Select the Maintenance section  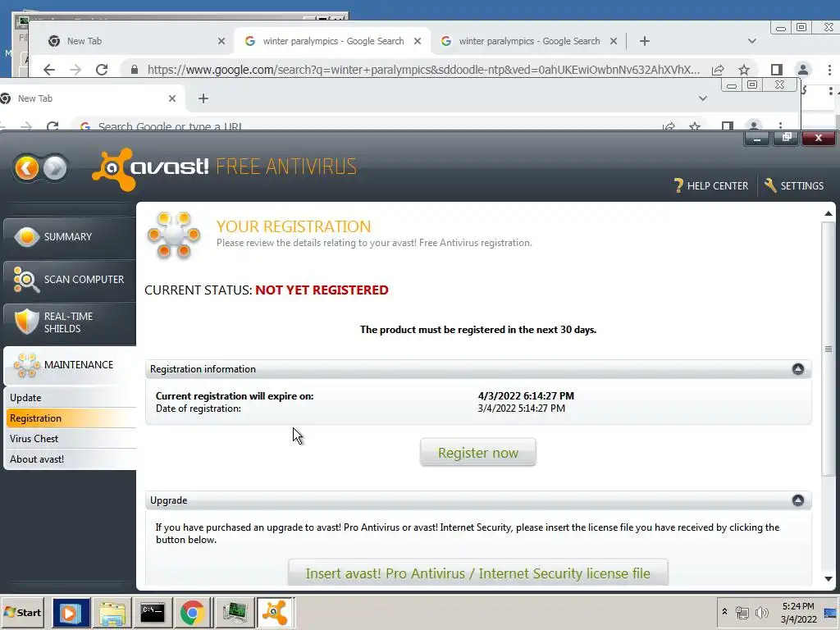(x=70, y=365)
